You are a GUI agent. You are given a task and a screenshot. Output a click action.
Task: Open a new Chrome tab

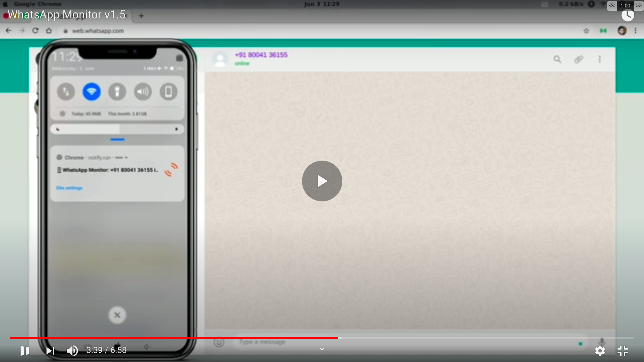pyautogui.click(x=141, y=16)
